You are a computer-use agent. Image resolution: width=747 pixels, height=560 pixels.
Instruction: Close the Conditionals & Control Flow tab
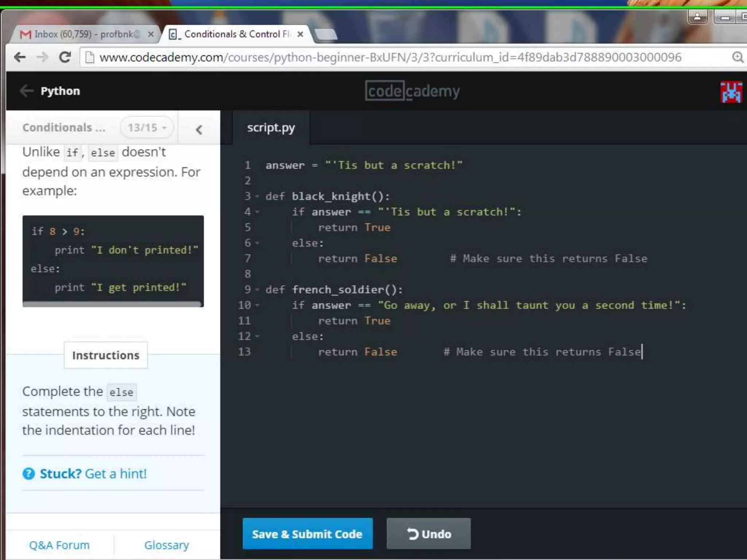300,34
